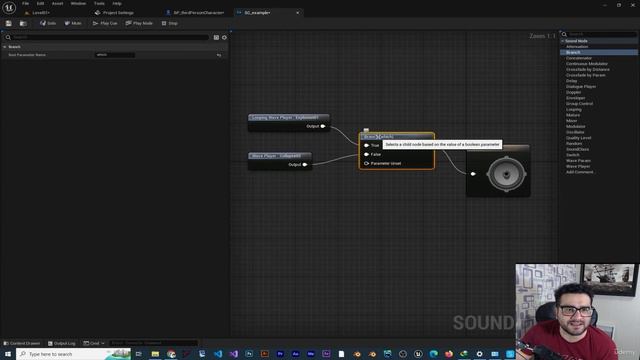
Task: Open the Windows Start menu
Action: tap(8, 354)
